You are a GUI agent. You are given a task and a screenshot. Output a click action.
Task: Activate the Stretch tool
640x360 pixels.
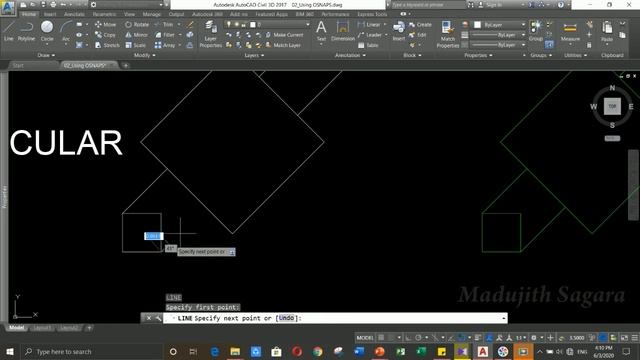[x=107, y=45]
